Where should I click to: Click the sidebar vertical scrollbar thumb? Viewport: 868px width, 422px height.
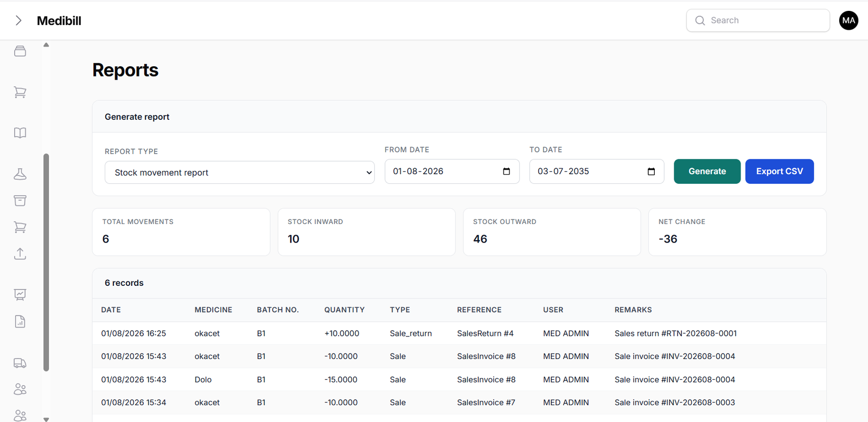tap(46, 263)
